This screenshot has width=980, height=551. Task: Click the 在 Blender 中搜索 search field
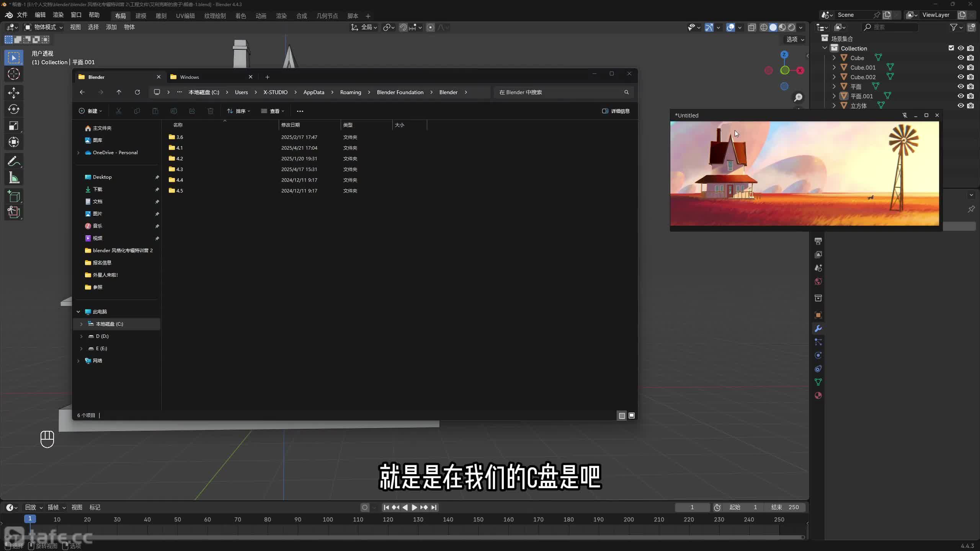click(563, 92)
